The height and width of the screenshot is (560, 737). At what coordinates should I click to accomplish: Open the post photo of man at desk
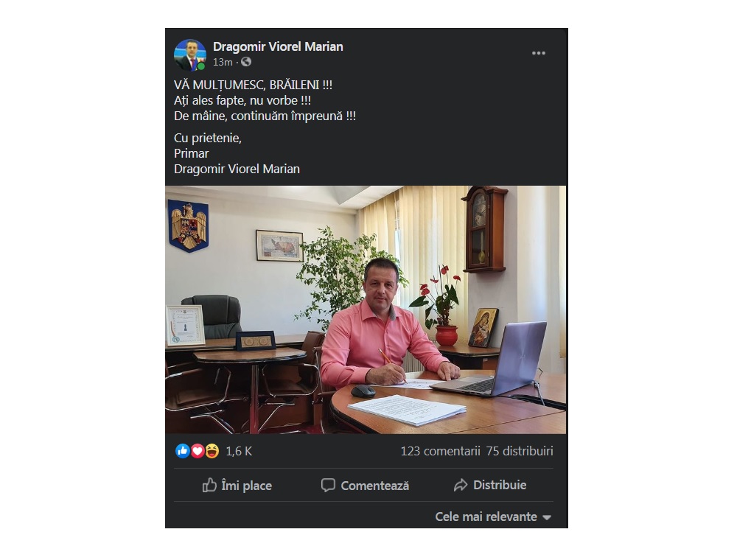(366, 309)
